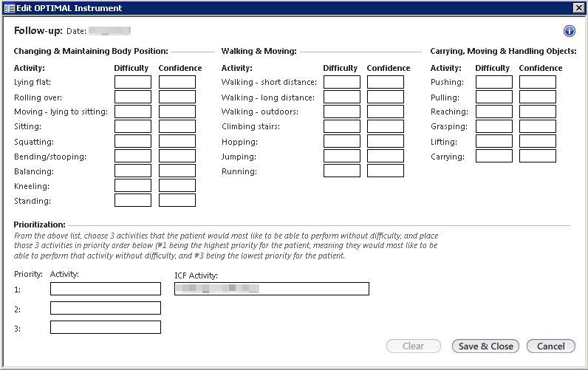Click Carrying Confidence field

pyautogui.click(x=538, y=156)
